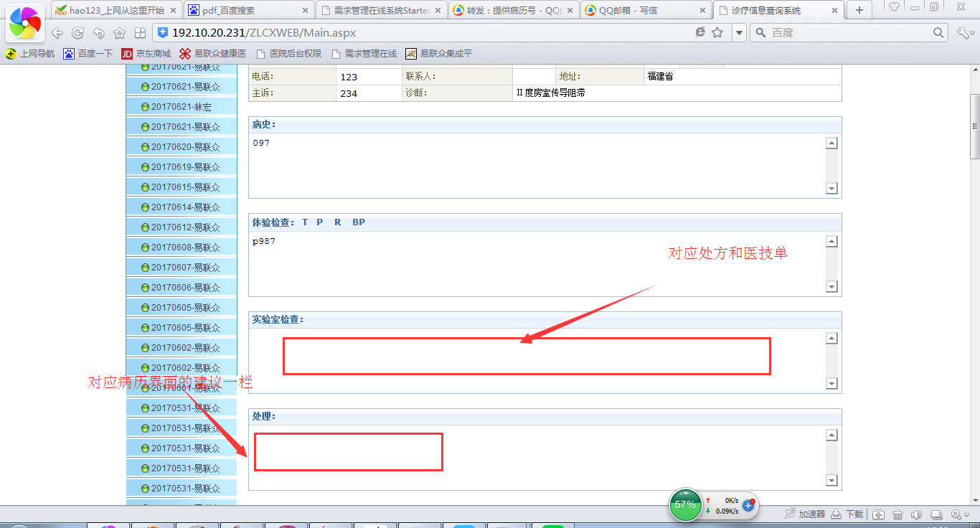Screen dimensions: 980x528
Task: Expand the zoom level dropdown arrow
Action: [x=966, y=514]
